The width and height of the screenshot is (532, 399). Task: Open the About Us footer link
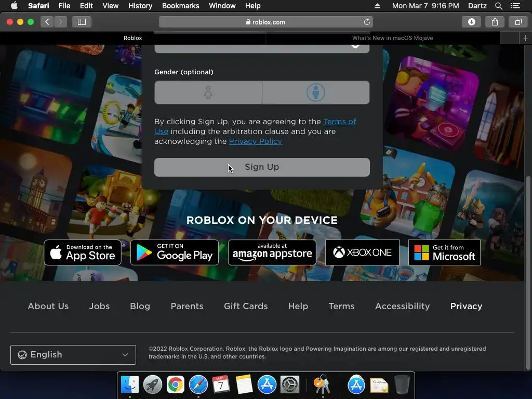click(48, 307)
